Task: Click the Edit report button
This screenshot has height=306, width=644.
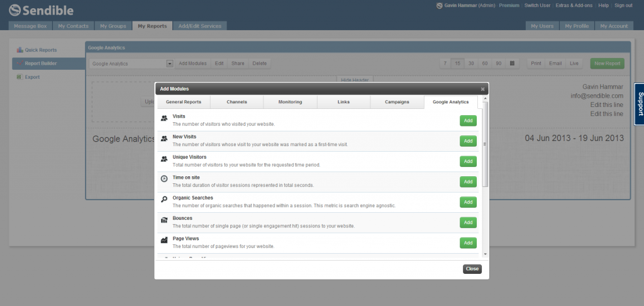Action: pos(219,64)
